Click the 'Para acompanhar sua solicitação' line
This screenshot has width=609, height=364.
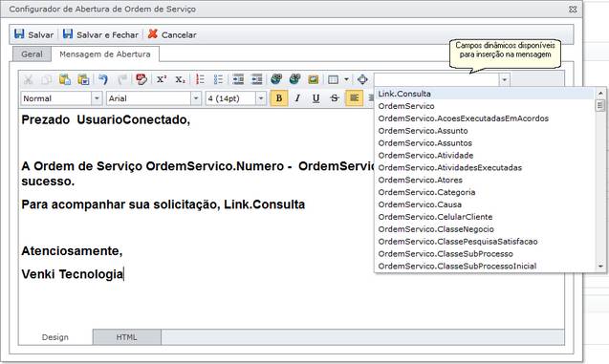point(163,204)
